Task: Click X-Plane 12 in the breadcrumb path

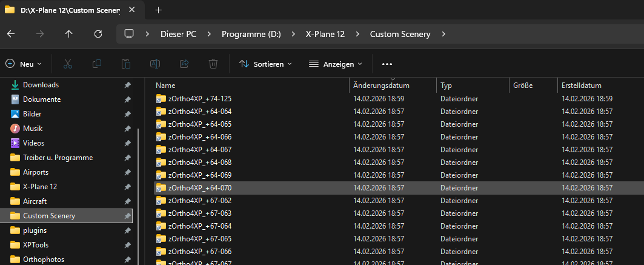Action: point(325,34)
